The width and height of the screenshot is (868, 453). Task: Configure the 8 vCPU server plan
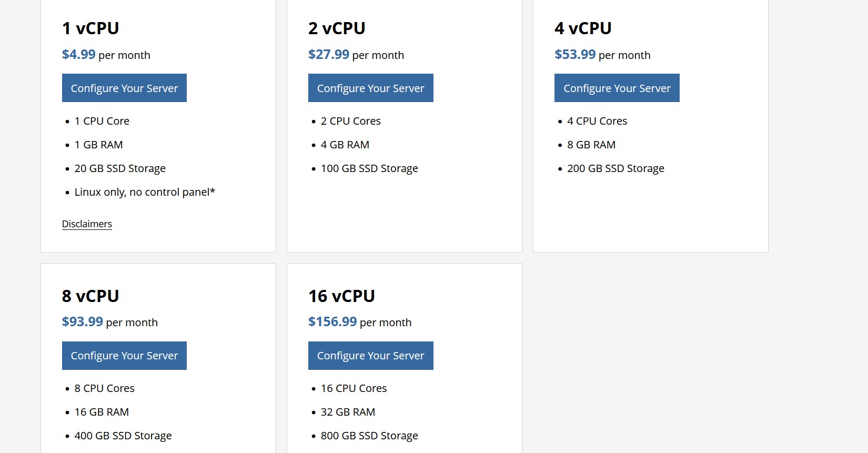pyautogui.click(x=124, y=356)
